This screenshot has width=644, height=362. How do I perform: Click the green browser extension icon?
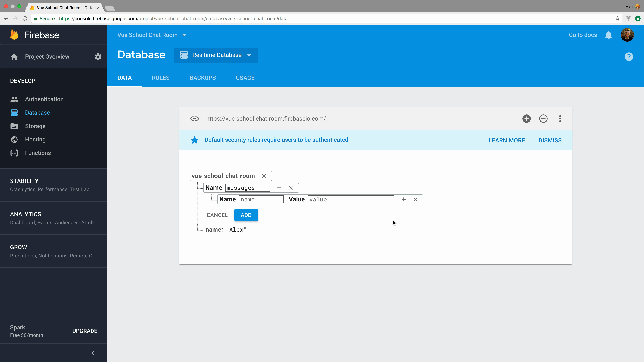click(638, 18)
